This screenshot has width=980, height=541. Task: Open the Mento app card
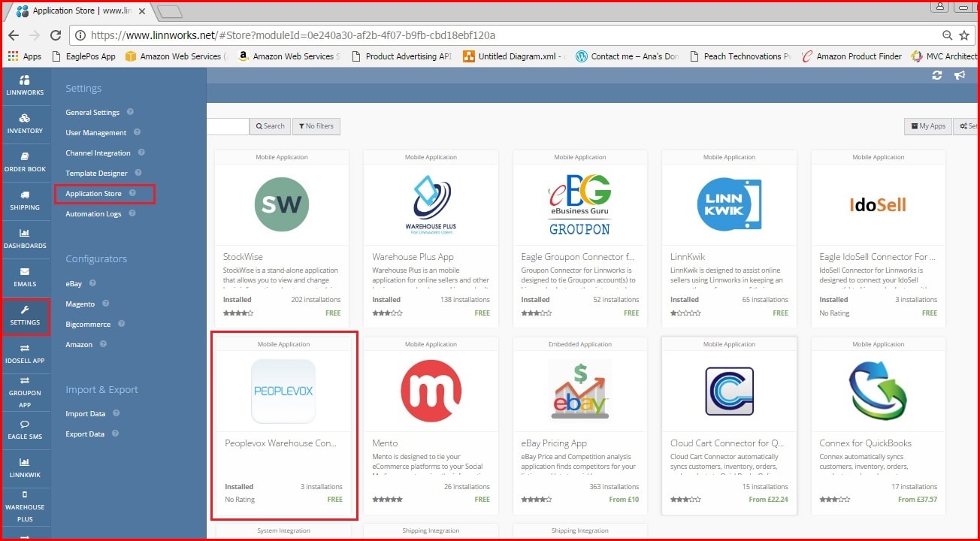pyautogui.click(x=431, y=425)
